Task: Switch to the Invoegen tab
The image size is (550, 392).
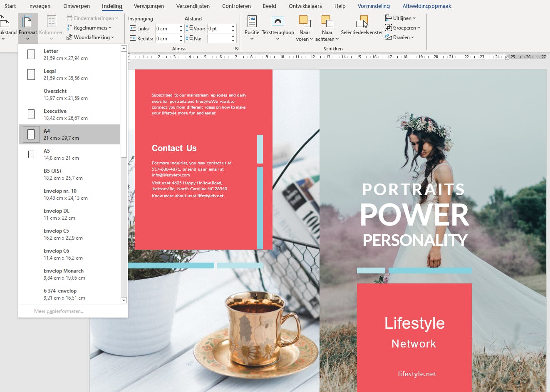Action: point(39,6)
